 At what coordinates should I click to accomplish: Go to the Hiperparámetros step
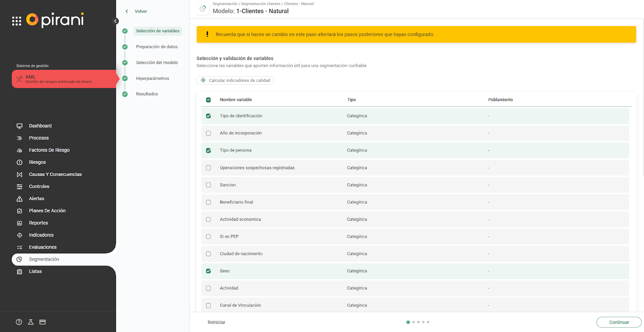tap(152, 79)
